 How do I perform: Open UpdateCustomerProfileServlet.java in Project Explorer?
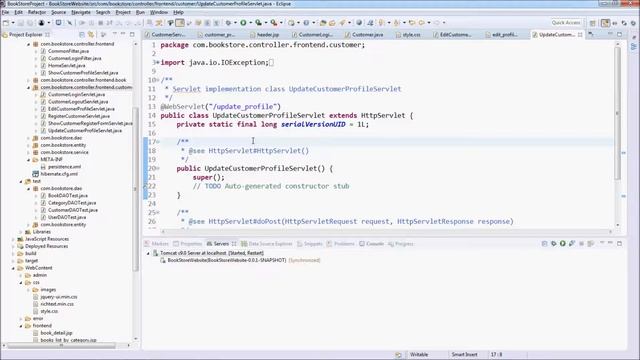point(85,131)
